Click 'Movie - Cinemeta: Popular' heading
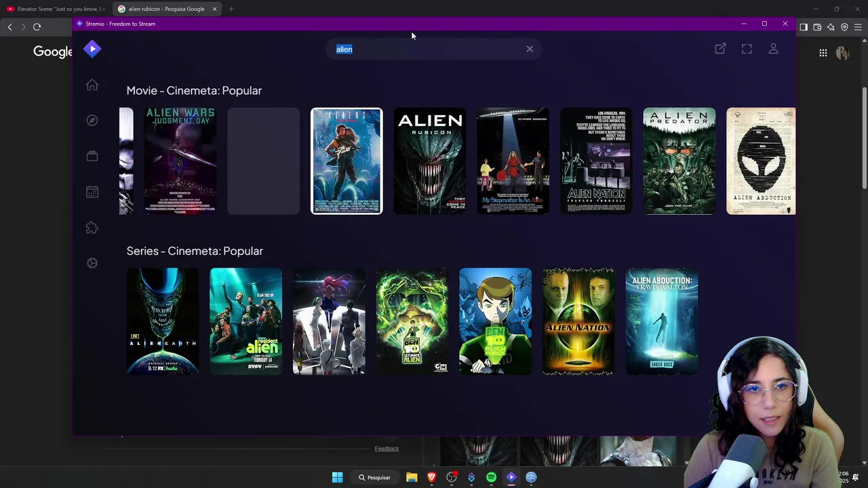 194,91
